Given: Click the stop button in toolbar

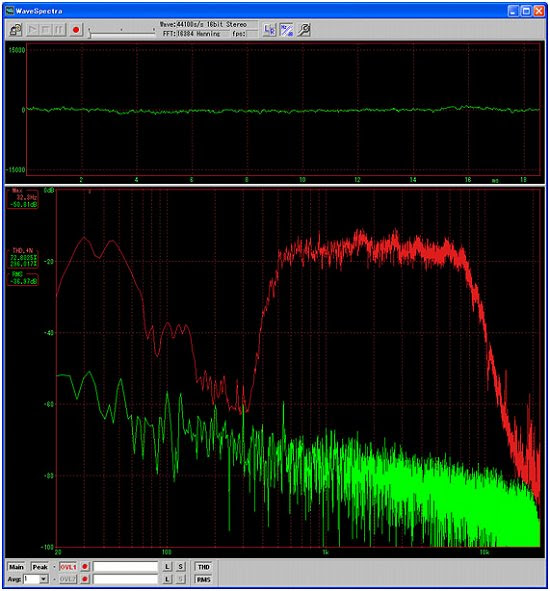Looking at the screenshot, I should (46, 30).
